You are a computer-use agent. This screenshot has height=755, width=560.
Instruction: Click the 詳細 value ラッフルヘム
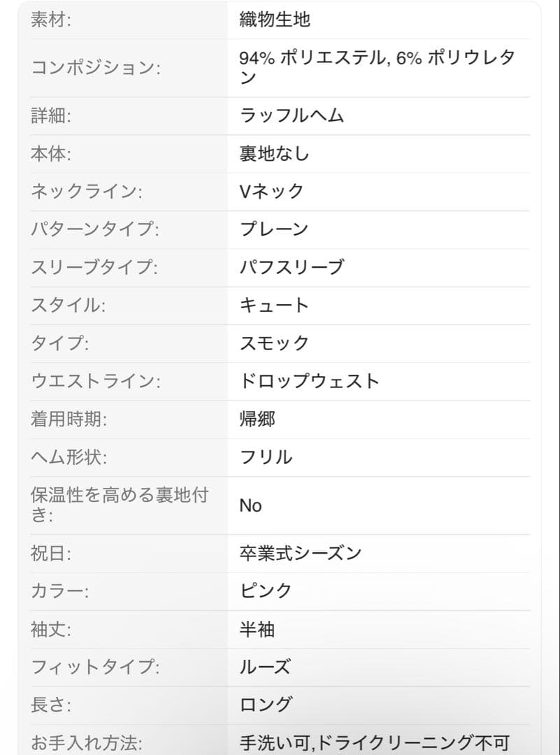(292, 115)
